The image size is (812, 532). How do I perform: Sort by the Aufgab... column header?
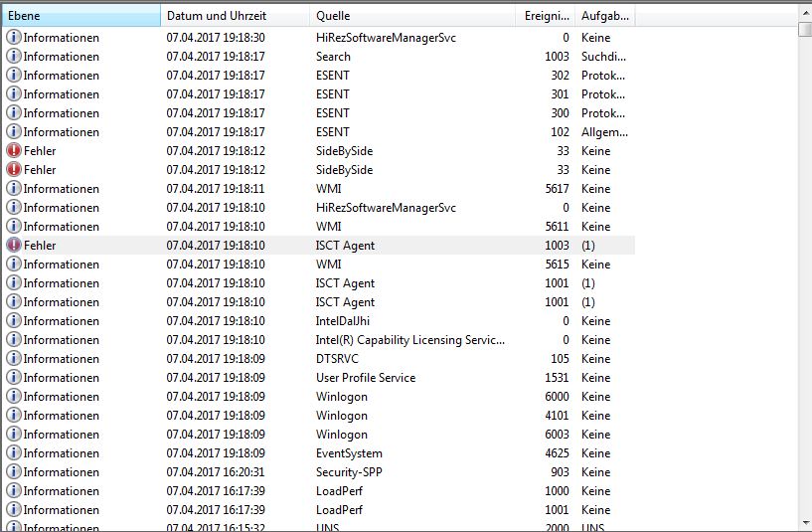click(x=605, y=16)
